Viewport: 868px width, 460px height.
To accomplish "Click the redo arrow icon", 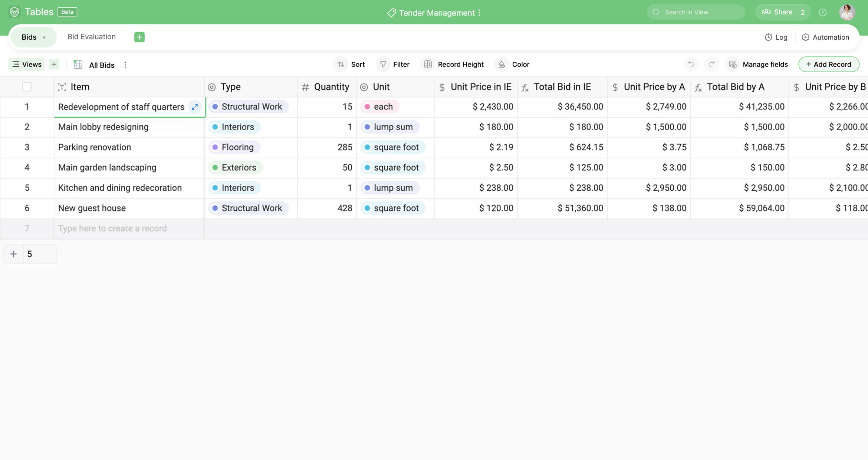I will tap(711, 64).
